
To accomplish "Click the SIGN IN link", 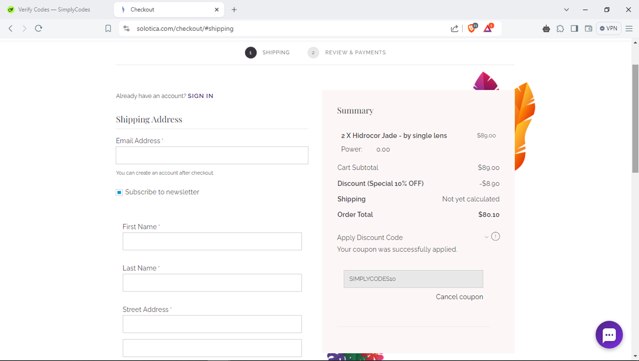I will (200, 96).
